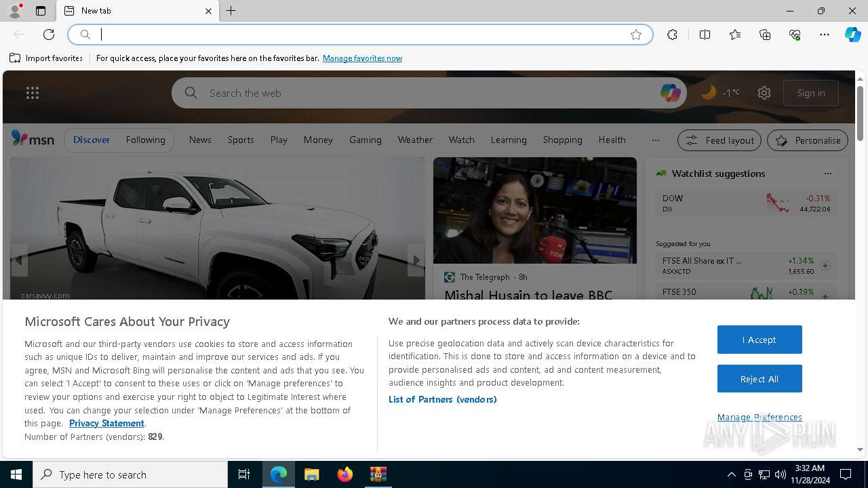Open the Manage Preferences link
Image resolution: width=868 pixels, height=488 pixels.
[x=759, y=417]
